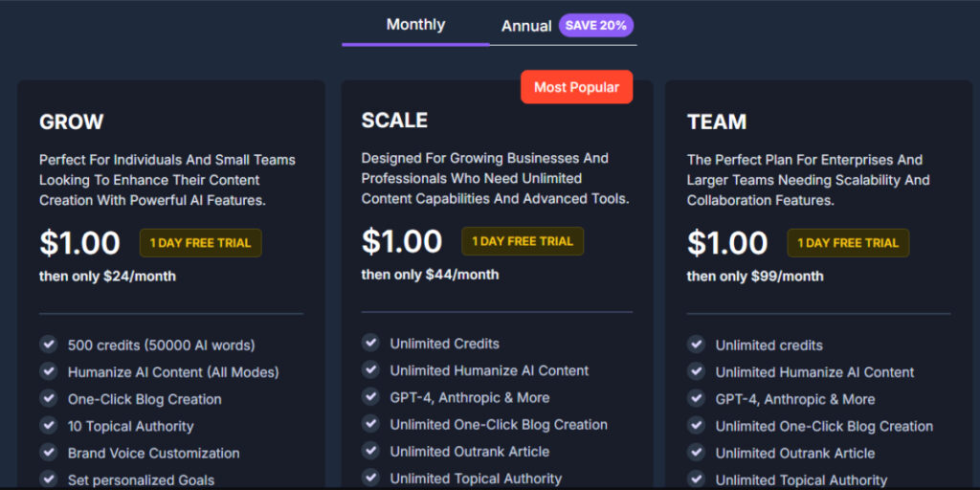The image size is (980, 490).
Task: Click checkmark icon beside 500 credits
Action: 49,345
